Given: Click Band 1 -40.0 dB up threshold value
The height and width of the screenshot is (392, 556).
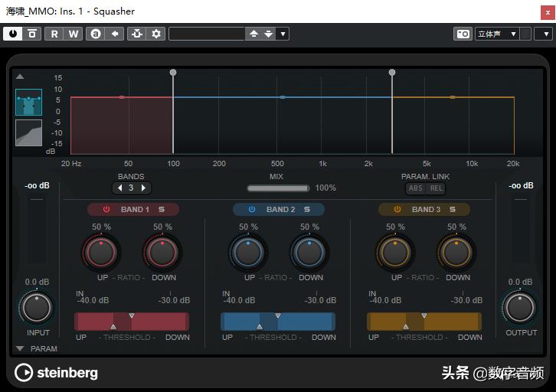Looking at the screenshot, I should [x=93, y=300].
